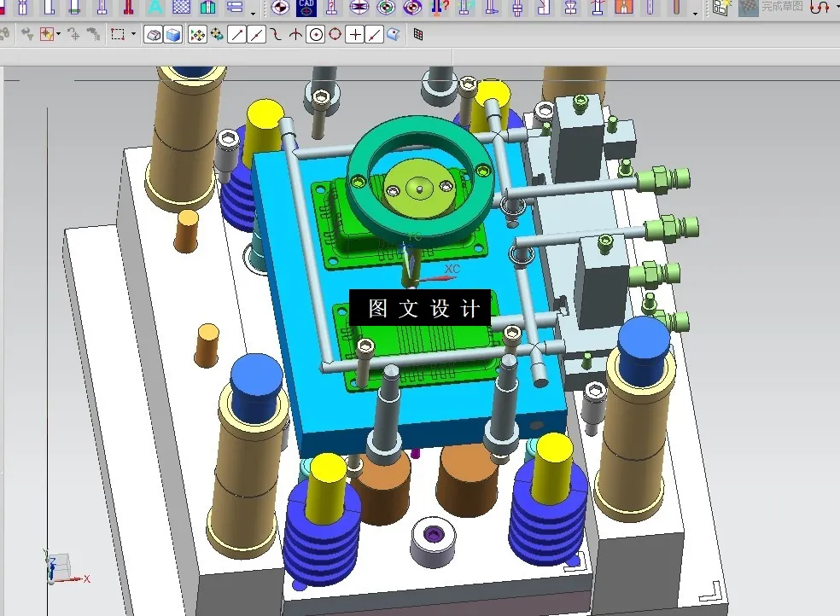
Task: Select the Ellipse tool in sketch toolbar
Action: (334, 34)
